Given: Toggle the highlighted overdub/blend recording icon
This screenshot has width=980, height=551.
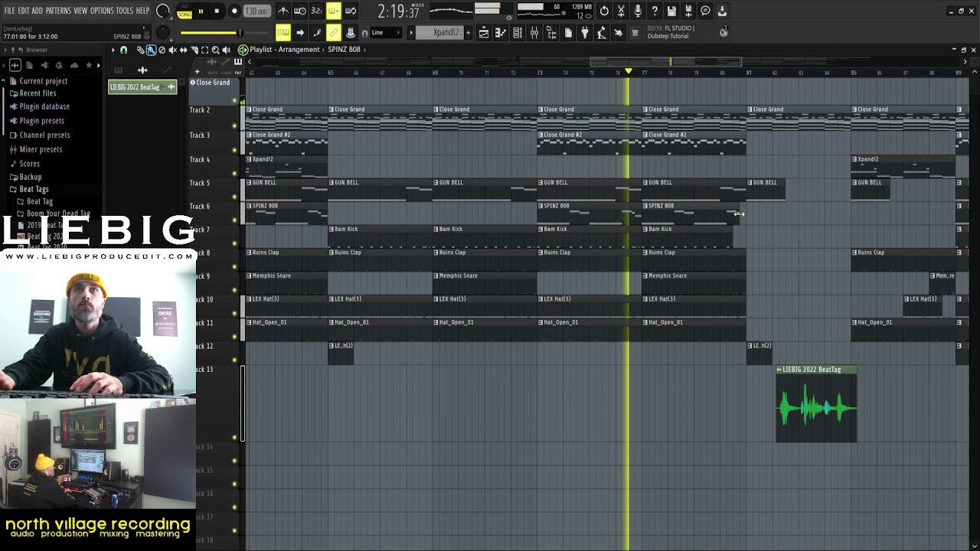Looking at the screenshot, I should pos(334,11).
